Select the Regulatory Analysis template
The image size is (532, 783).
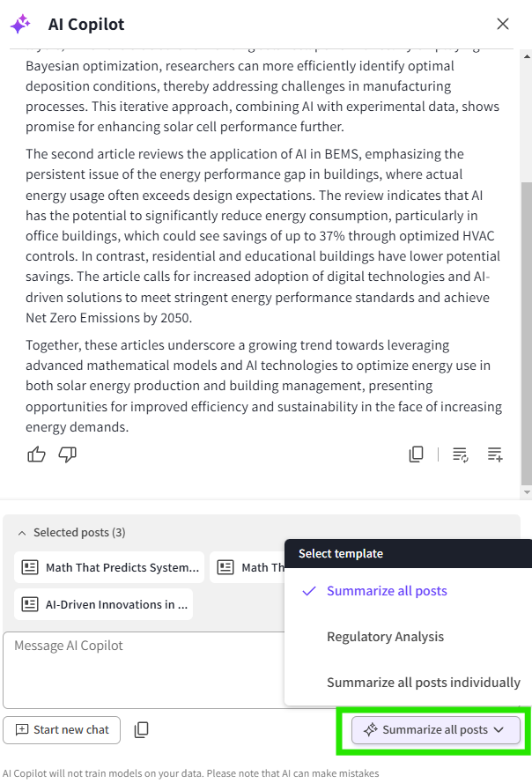[385, 637]
